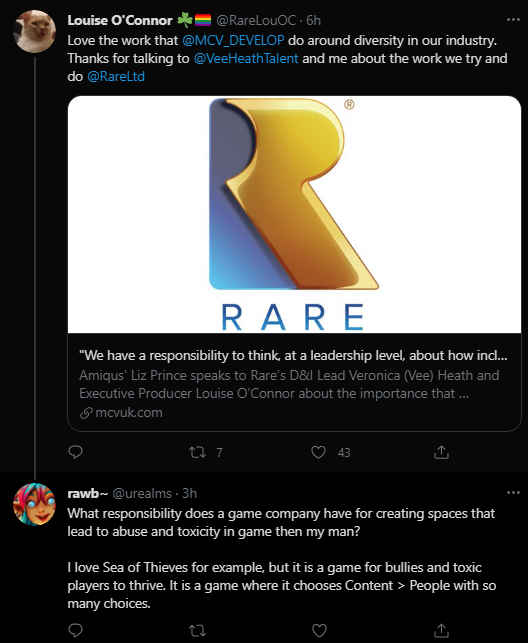Open the @MCV_DEVELOP mention
Screen dimensions: 528x643
click(233, 40)
